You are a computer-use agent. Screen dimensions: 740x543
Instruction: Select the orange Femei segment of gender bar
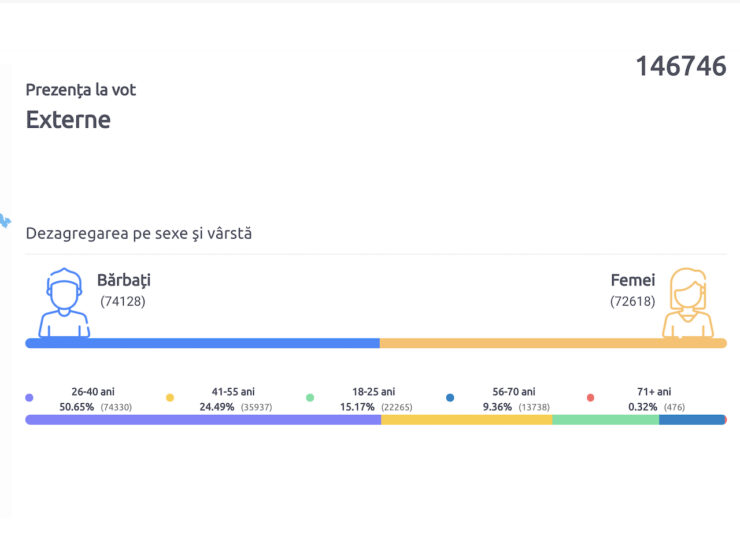(553, 343)
